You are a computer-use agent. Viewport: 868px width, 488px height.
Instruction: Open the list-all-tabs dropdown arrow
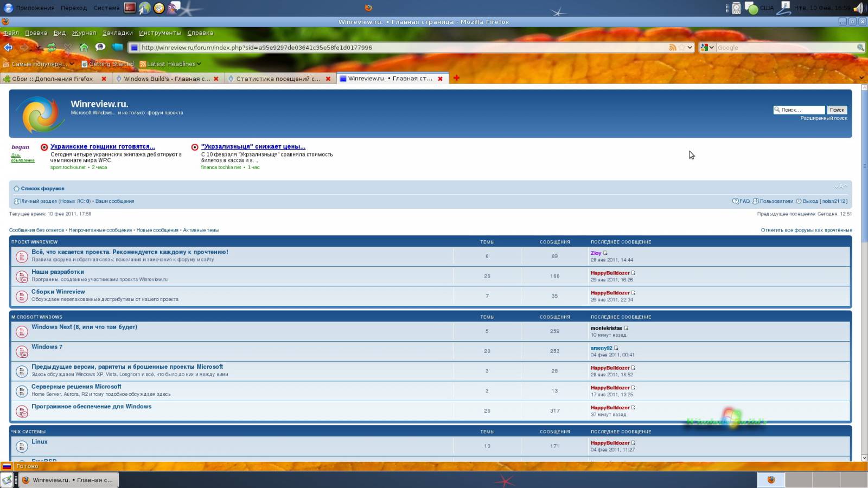pyautogui.click(x=861, y=78)
